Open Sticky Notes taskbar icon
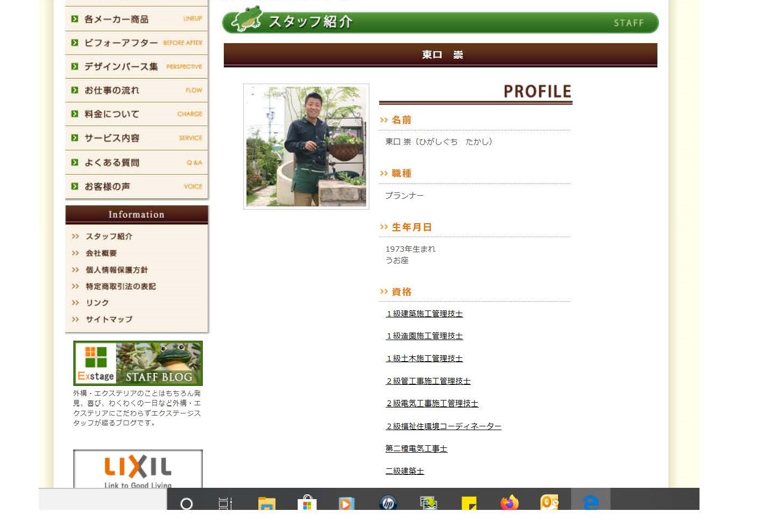This screenshot has width=782, height=532. (x=469, y=503)
